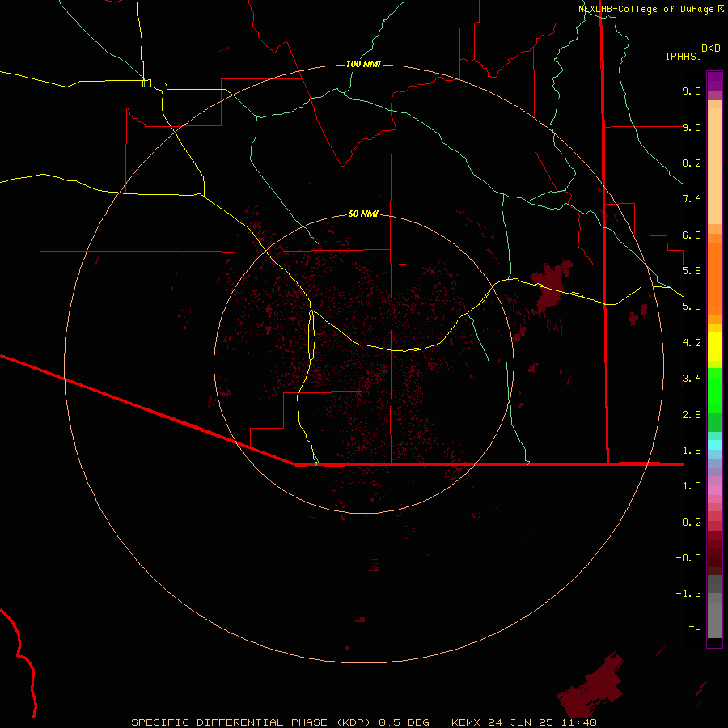
Task: Click the 100 NMI range ring label
Action: [363, 64]
